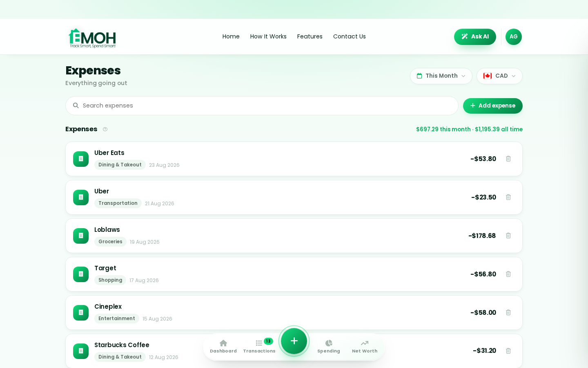588x368 pixels.
Task: Delete the Target expense
Action: coord(508,274)
